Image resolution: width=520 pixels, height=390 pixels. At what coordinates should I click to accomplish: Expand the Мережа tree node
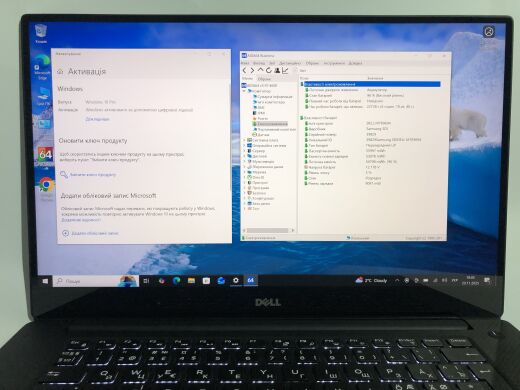[244, 172]
